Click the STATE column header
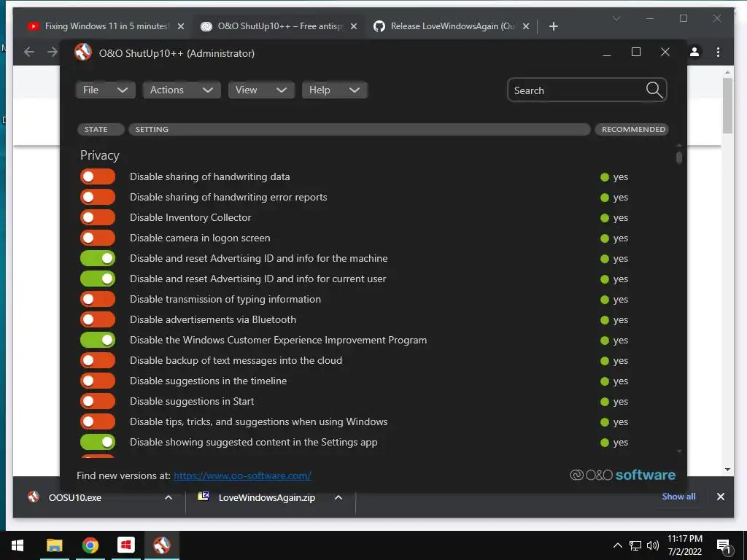This screenshot has height=560, width=747. (x=101, y=130)
